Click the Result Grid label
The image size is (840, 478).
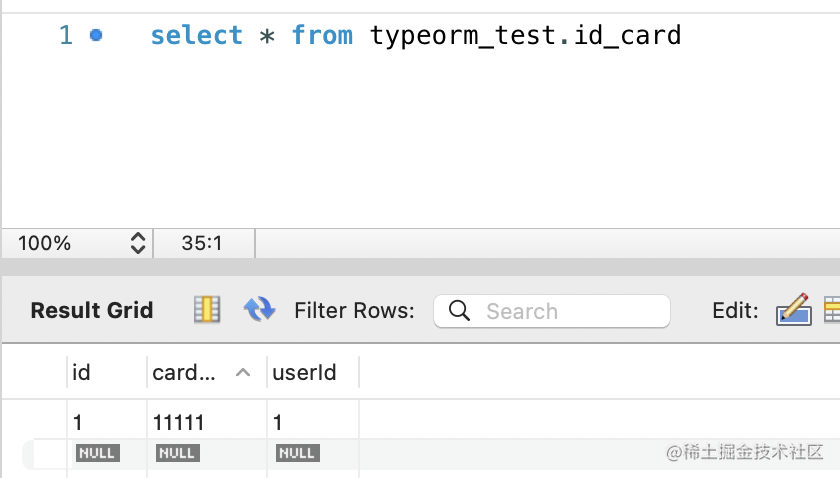92,310
